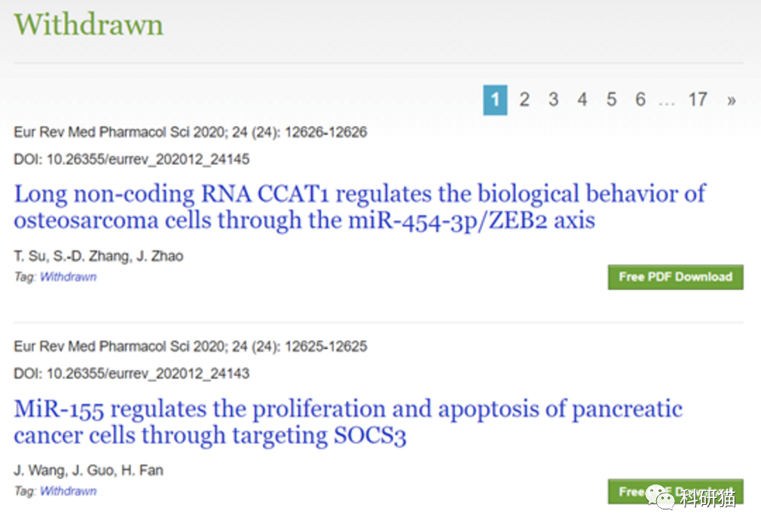Click the Withdrawn page heading
Image resolution: width=761 pixels, height=532 pixels.
tap(87, 24)
